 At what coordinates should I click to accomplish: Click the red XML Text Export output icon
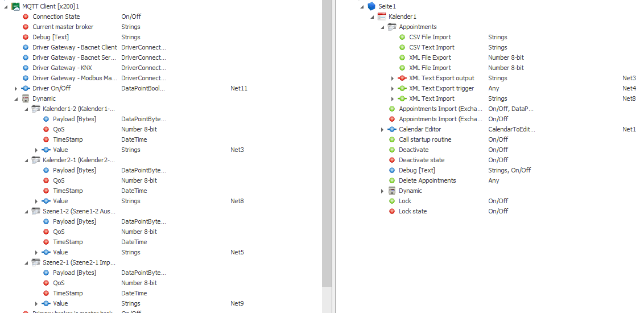click(402, 78)
